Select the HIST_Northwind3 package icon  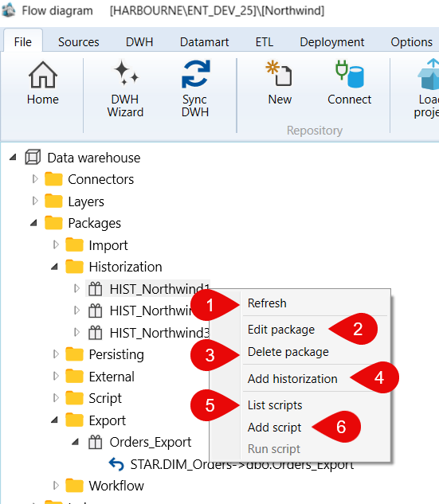(x=95, y=333)
